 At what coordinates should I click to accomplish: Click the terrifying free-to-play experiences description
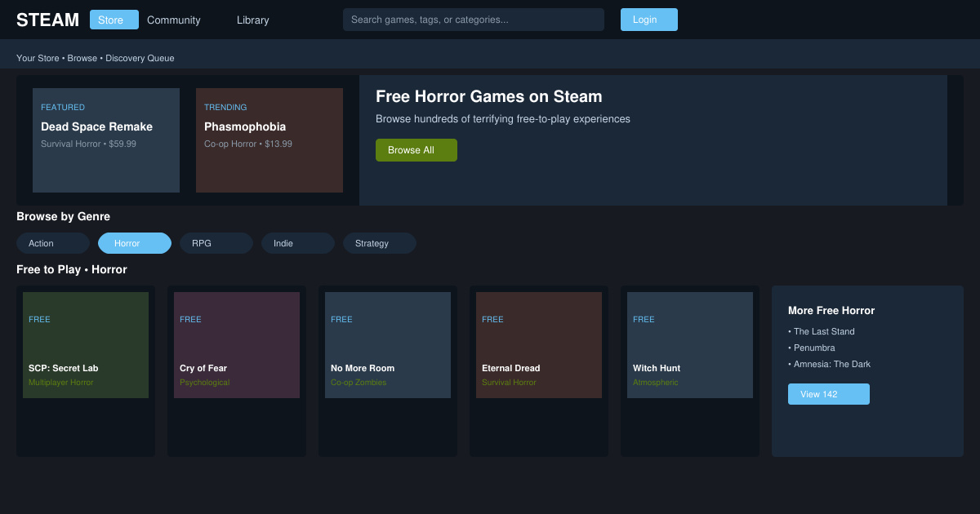point(503,119)
